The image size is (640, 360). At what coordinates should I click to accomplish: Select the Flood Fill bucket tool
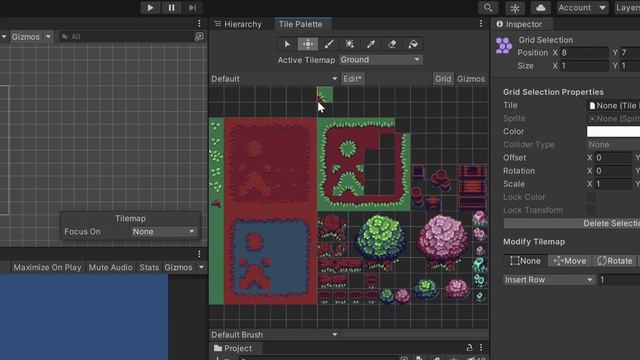click(x=413, y=44)
